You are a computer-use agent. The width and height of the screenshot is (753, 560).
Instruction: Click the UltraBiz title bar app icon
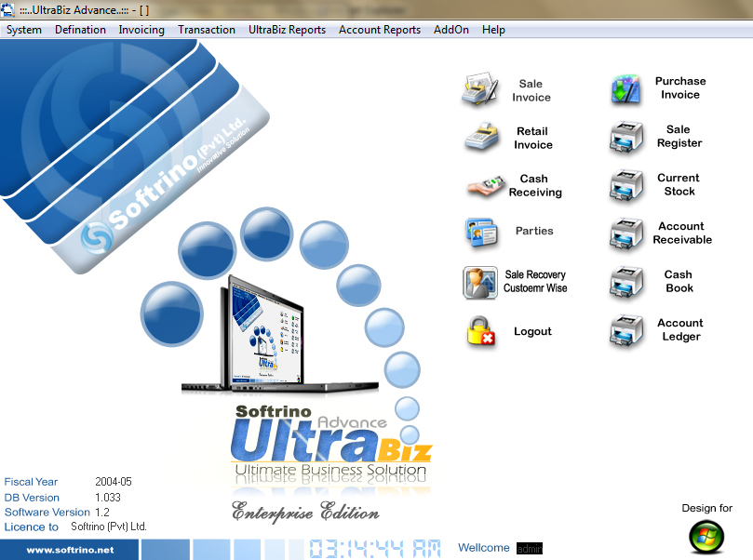[x=7, y=9]
